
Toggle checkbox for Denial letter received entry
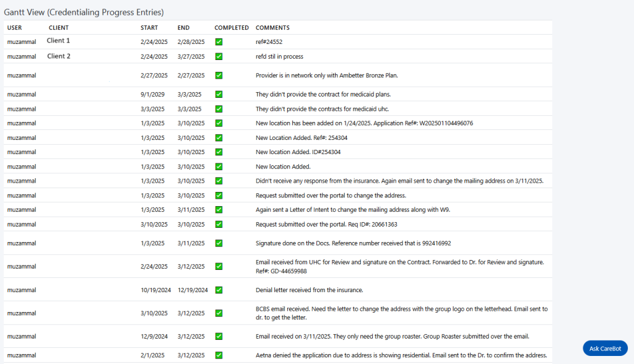(x=219, y=290)
